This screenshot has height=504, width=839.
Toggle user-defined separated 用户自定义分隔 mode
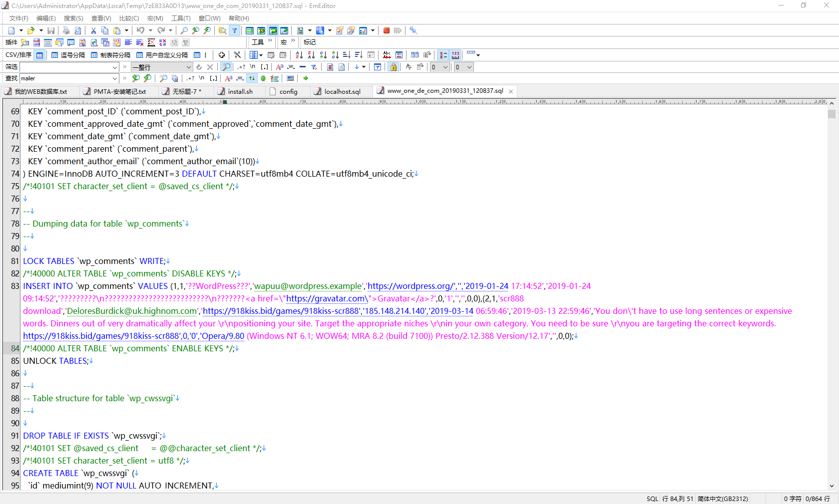pos(162,55)
